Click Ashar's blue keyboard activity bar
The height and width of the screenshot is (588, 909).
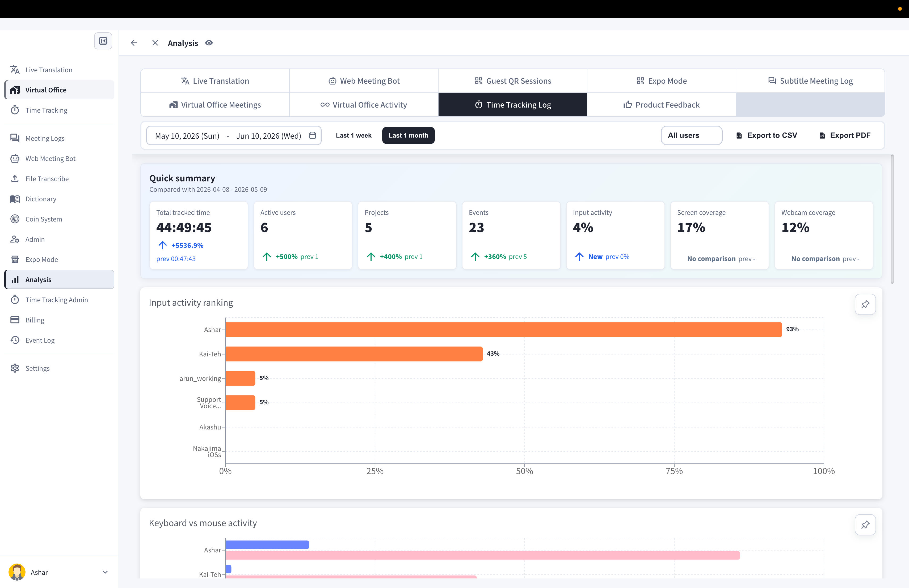point(267,545)
